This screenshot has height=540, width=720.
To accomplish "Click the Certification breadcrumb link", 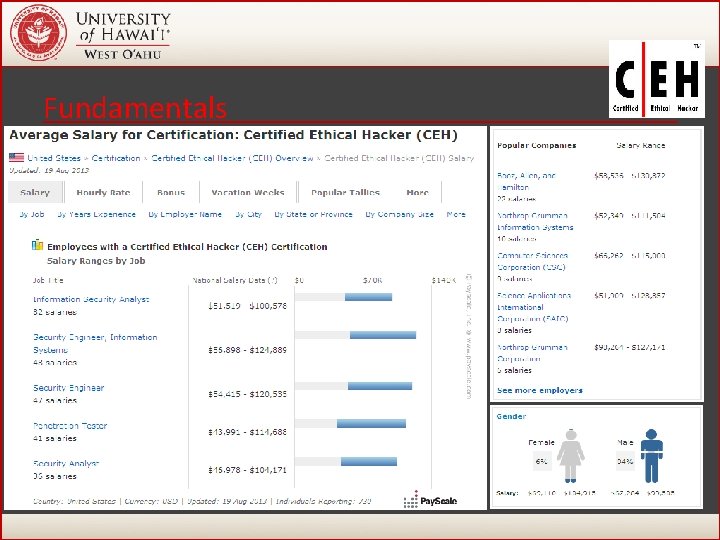I will [116, 158].
